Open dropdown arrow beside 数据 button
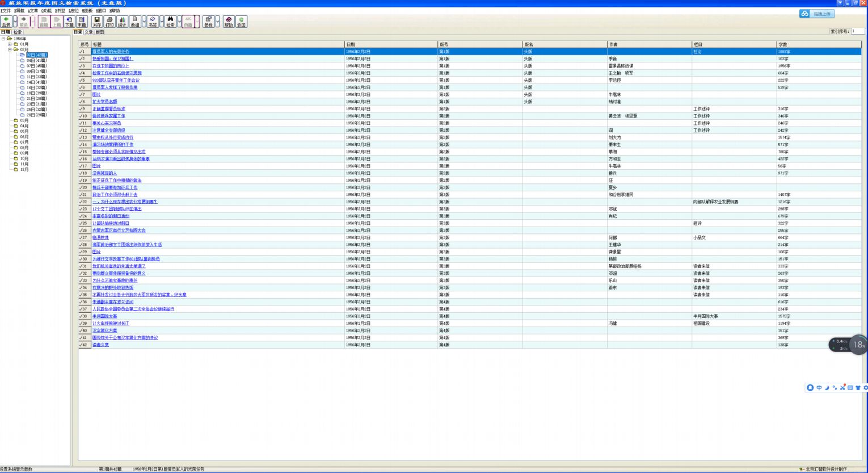 coord(144,22)
